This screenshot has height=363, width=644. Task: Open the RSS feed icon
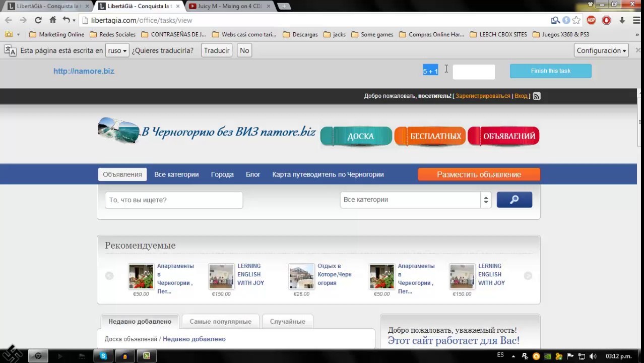[x=537, y=96]
